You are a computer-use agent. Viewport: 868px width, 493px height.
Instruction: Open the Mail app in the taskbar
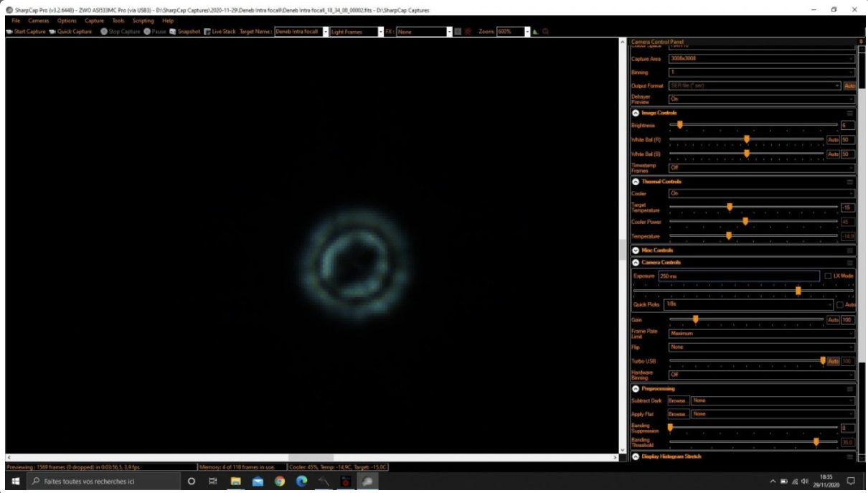pyautogui.click(x=258, y=482)
